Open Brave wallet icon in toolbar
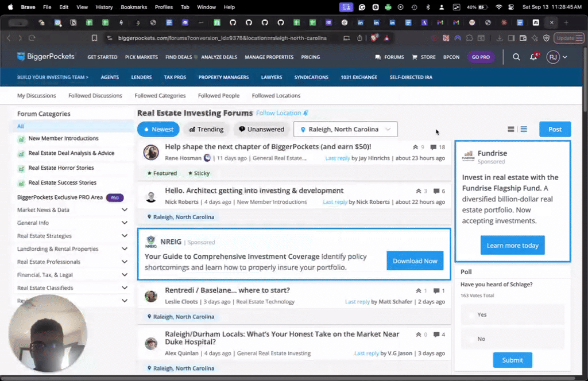The height and width of the screenshot is (381, 588). [523, 38]
